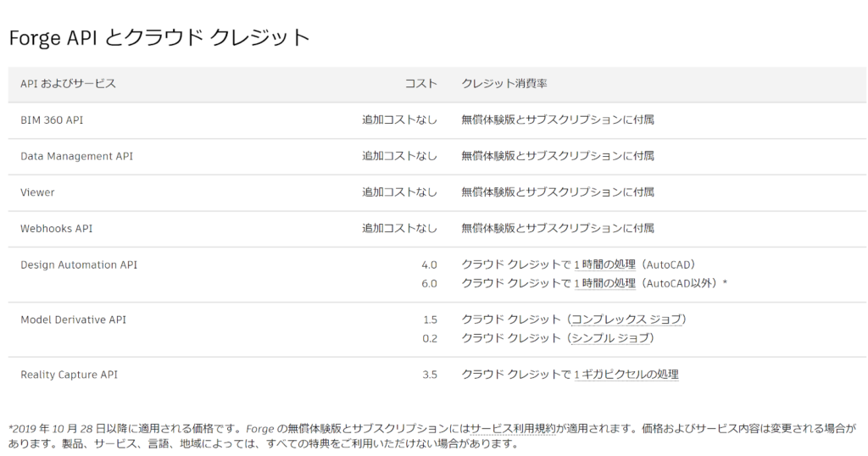Screen dimensions: 868x456
Task: Click the Reality Capture API row label
Action: [70, 375]
